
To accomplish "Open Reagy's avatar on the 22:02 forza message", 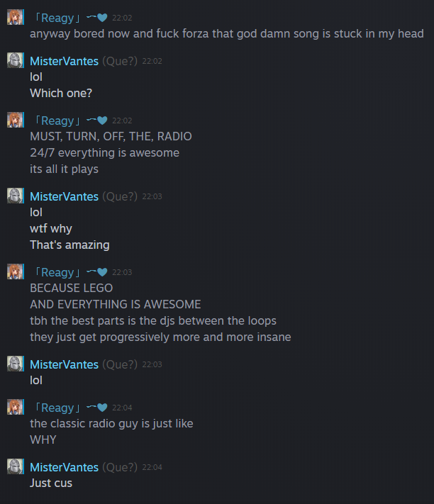I will click(x=16, y=17).
